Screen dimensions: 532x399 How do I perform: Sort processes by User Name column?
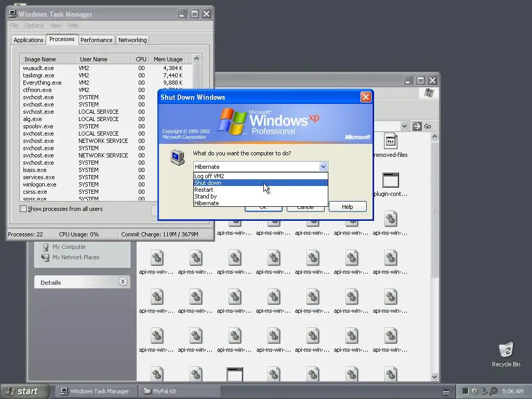[103, 59]
